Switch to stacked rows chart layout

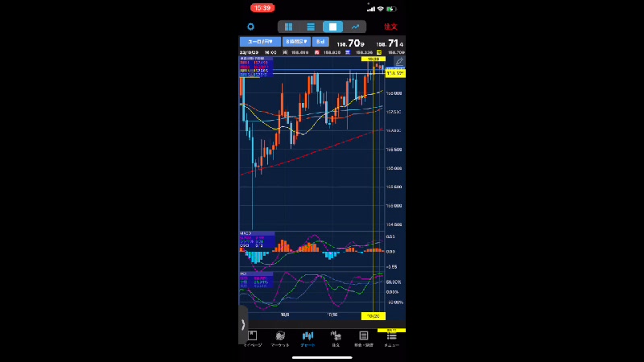(x=310, y=27)
